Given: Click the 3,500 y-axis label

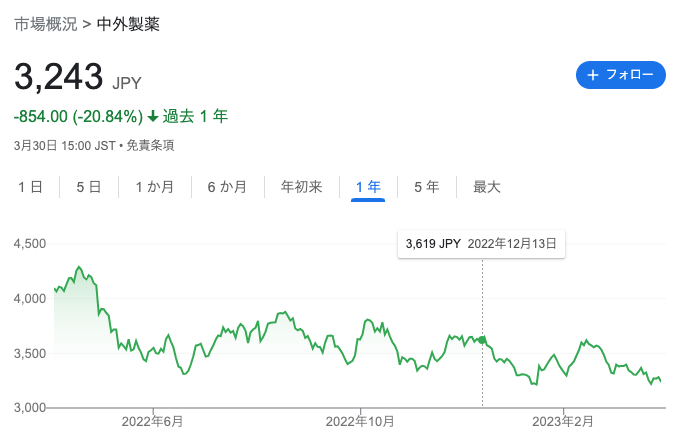Looking at the screenshot, I should tap(30, 354).
